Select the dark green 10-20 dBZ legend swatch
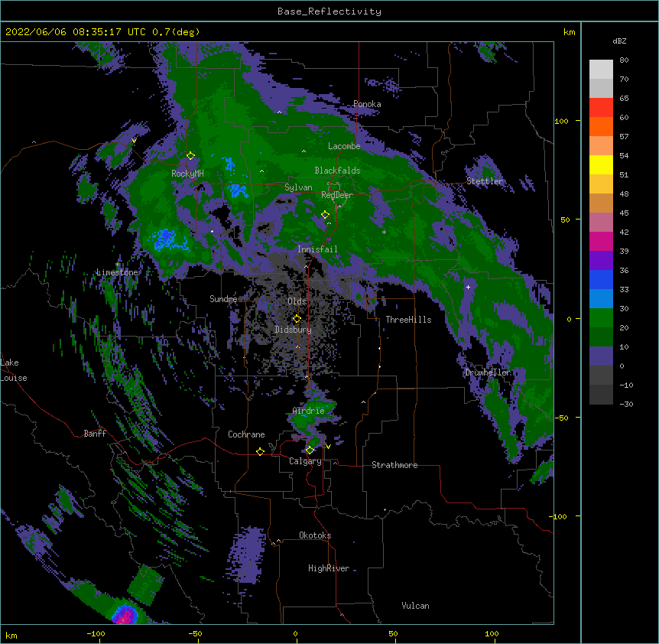 [601, 337]
